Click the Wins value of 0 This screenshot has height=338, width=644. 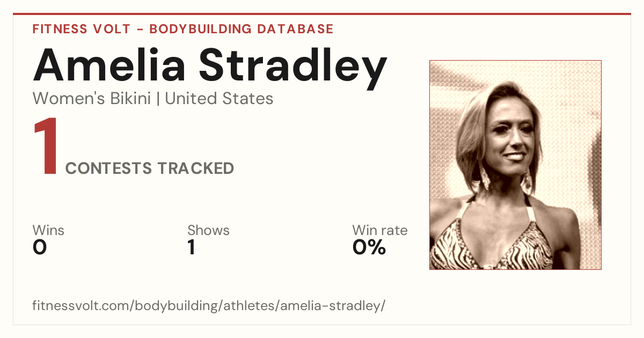coord(40,247)
